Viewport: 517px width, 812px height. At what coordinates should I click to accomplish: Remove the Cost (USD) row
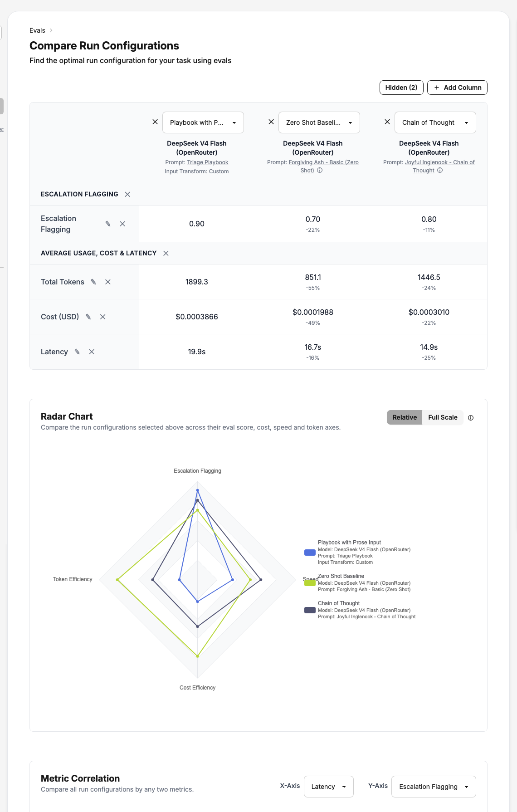pos(103,317)
